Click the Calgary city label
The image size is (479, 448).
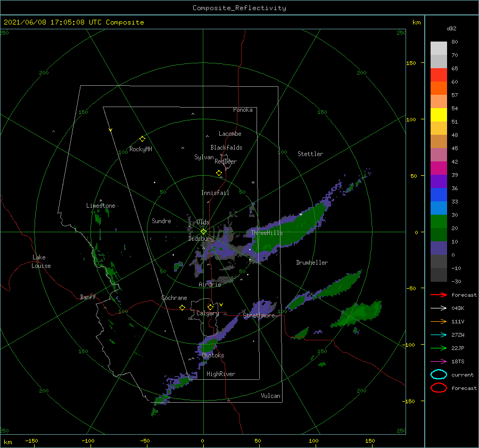208,313
